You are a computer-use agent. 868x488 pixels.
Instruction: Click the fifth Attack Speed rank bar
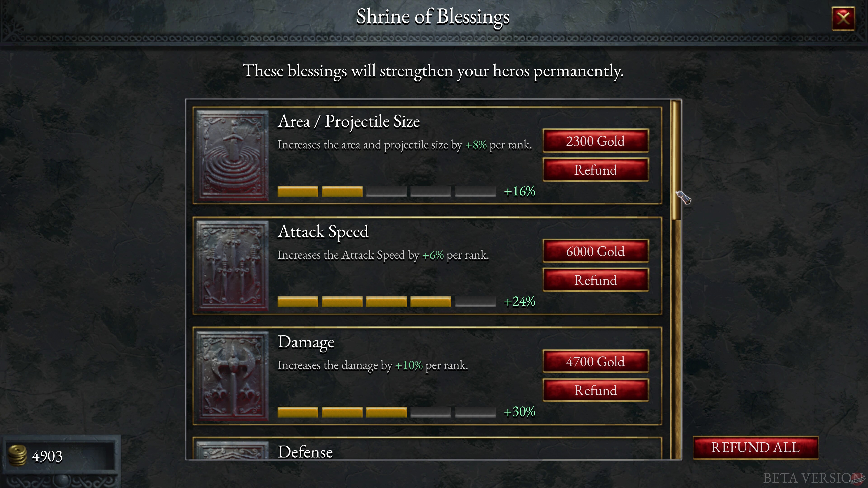tap(475, 302)
